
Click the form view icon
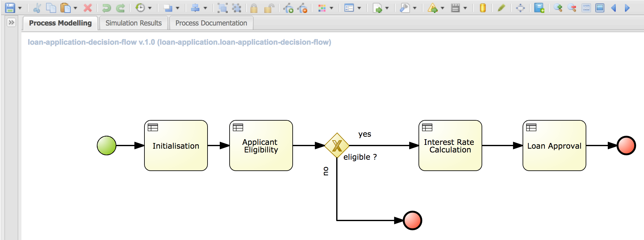[349, 8]
